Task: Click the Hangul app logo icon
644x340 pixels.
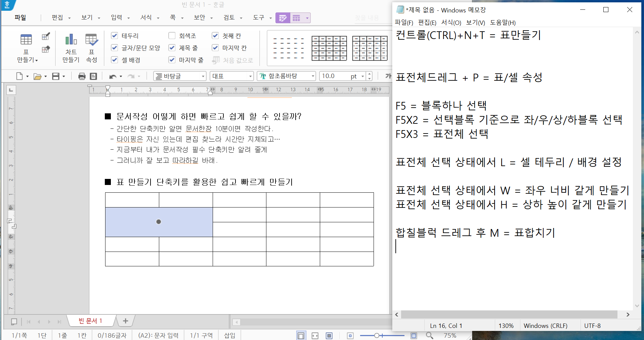Action: pyautogui.click(x=7, y=5)
